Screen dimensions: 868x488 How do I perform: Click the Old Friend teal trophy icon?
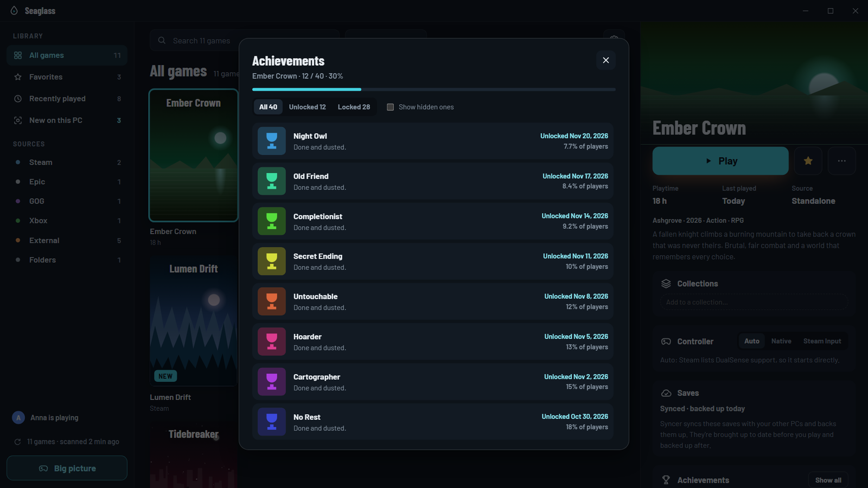coord(272,181)
